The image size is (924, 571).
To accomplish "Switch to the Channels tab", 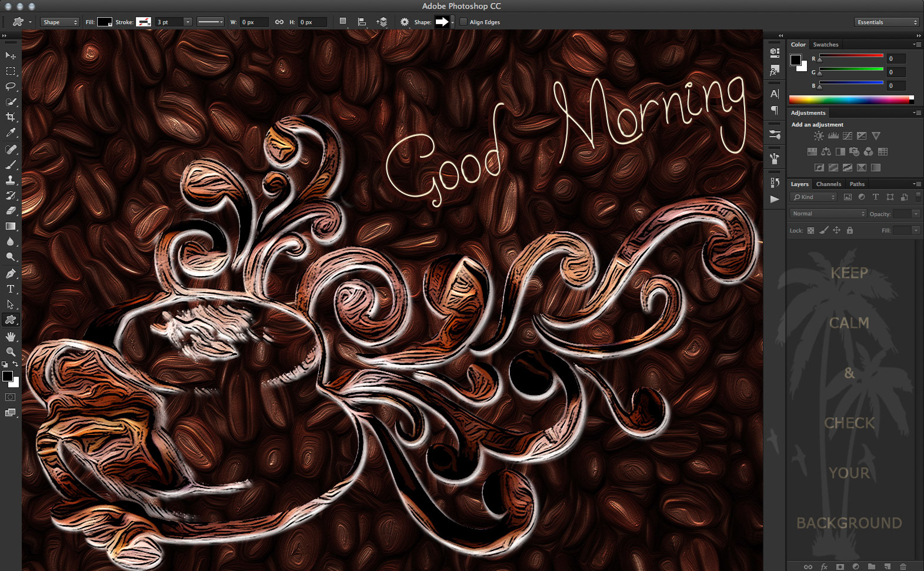I will pos(828,184).
